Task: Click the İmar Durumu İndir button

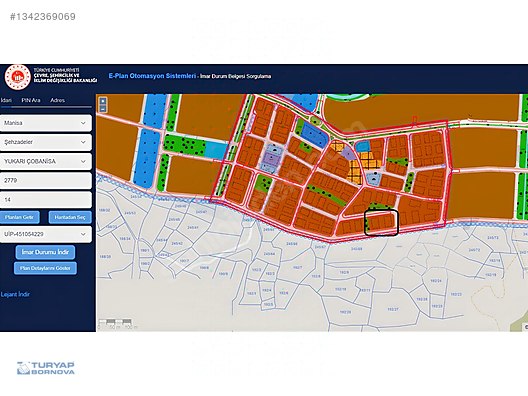Action: point(45,252)
